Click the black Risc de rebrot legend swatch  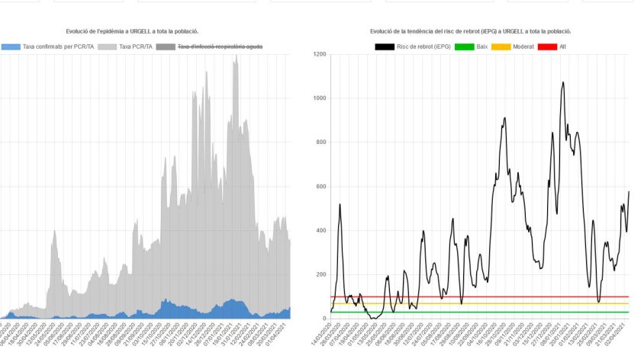point(385,47)
